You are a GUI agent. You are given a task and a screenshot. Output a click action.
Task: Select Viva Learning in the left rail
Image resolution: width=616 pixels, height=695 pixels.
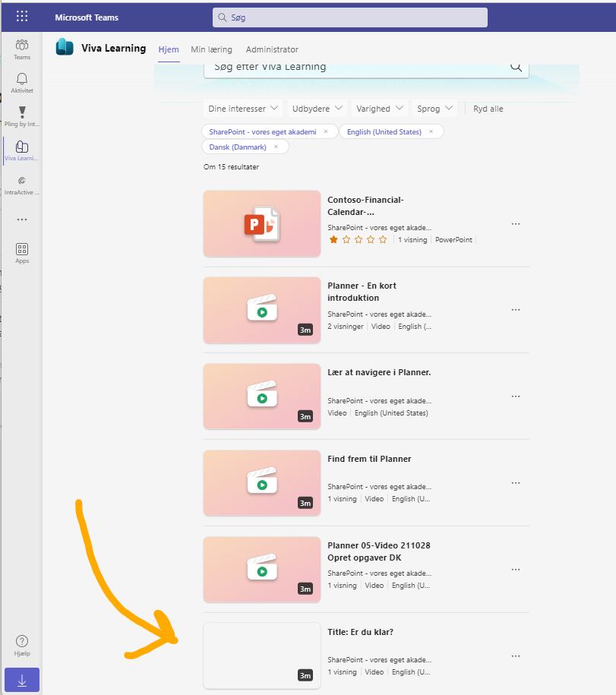pyautogui.click(x=22, y=150)
